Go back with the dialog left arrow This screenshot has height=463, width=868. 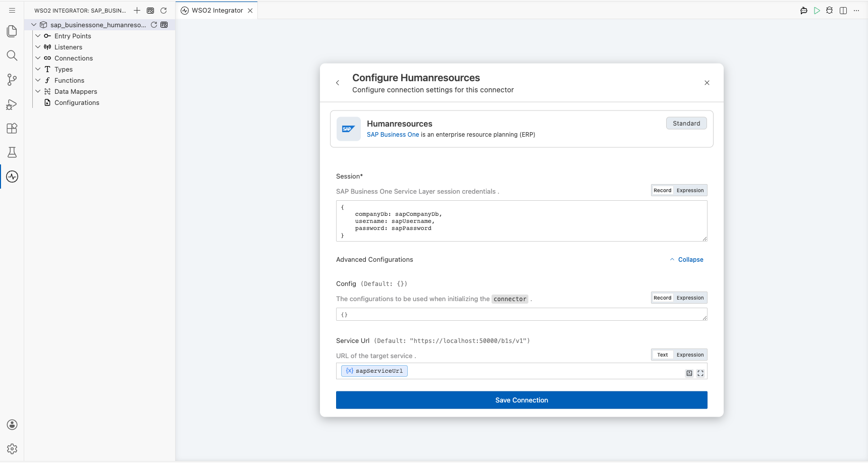[338, 83]
